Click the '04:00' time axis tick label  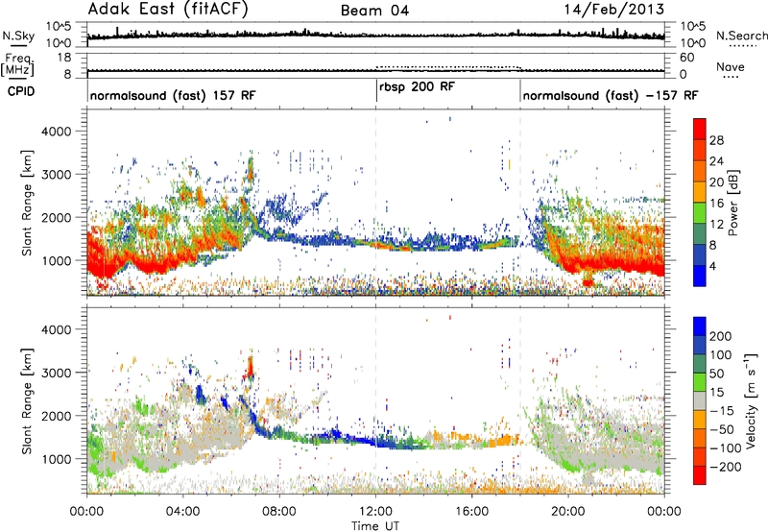pos(183,512)
